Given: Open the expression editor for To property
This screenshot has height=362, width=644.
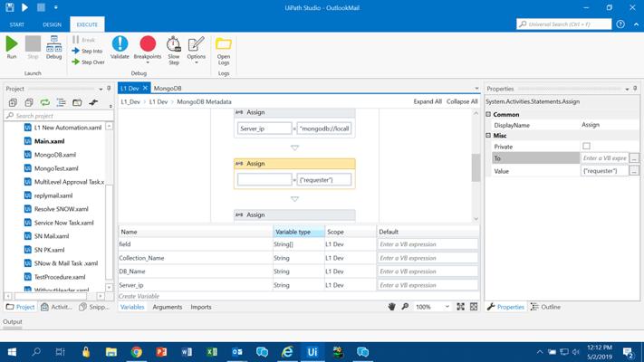Looking at the screenshot, I should (634, 158).
